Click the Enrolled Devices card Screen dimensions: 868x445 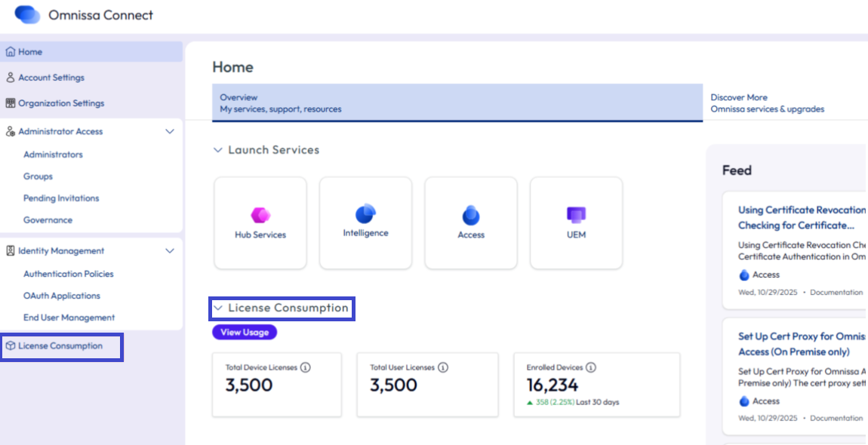coord(597,385)
